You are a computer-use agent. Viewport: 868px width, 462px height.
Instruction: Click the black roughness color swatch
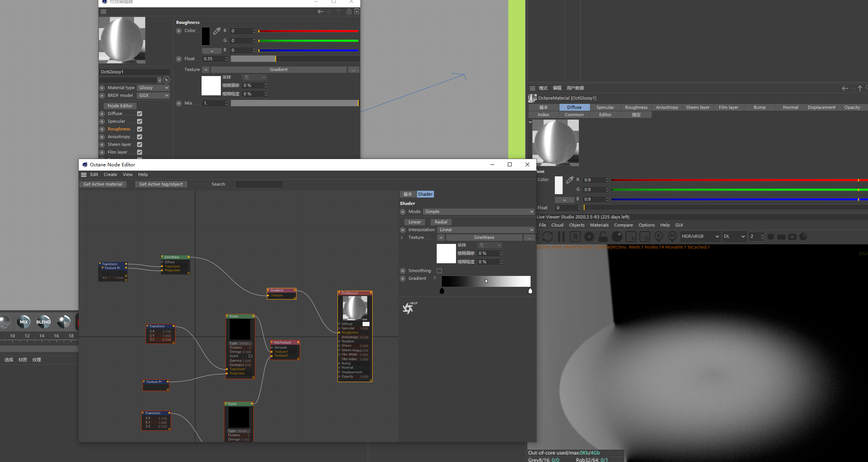(206, 36)
